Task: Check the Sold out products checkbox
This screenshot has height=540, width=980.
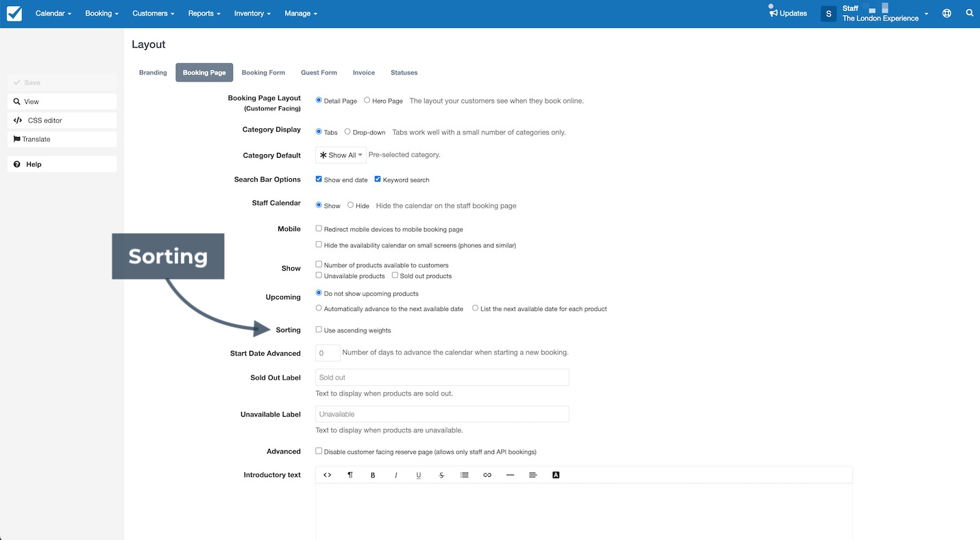Action: click(395, 275)
